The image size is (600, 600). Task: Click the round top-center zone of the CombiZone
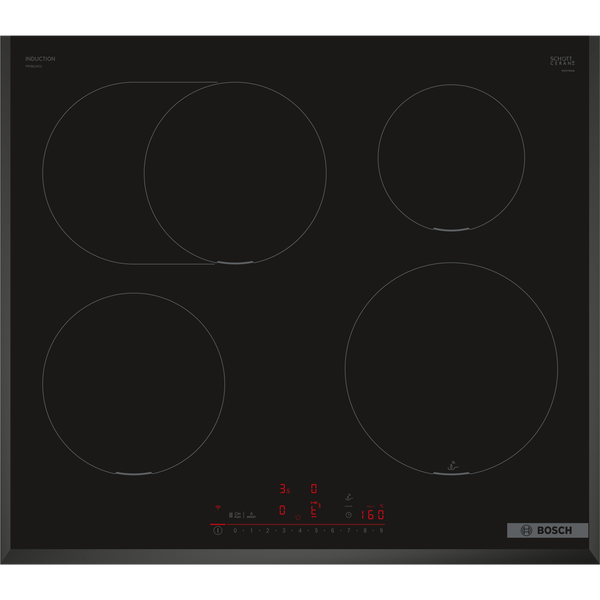(x=235, y=173)
